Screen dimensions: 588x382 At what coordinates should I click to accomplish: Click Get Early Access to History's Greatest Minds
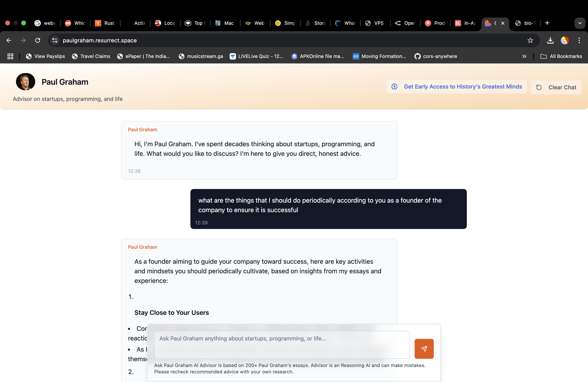tap(457, 87)
